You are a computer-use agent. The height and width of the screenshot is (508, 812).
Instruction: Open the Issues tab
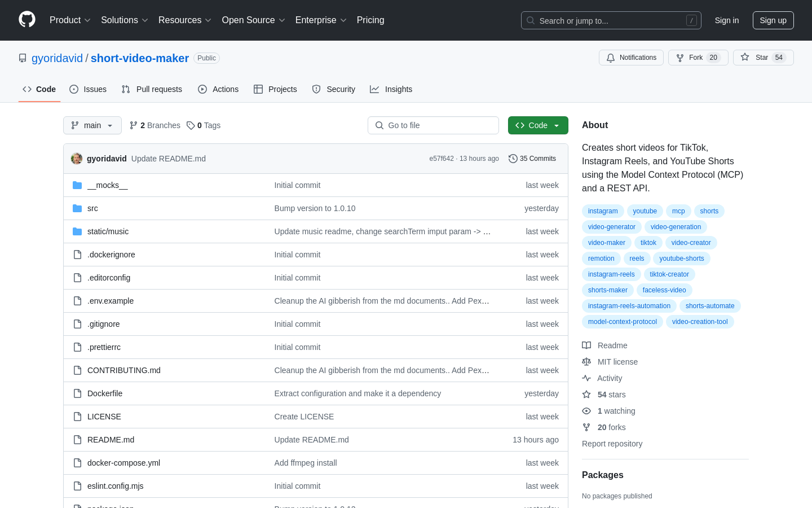[x=88, y=89]
